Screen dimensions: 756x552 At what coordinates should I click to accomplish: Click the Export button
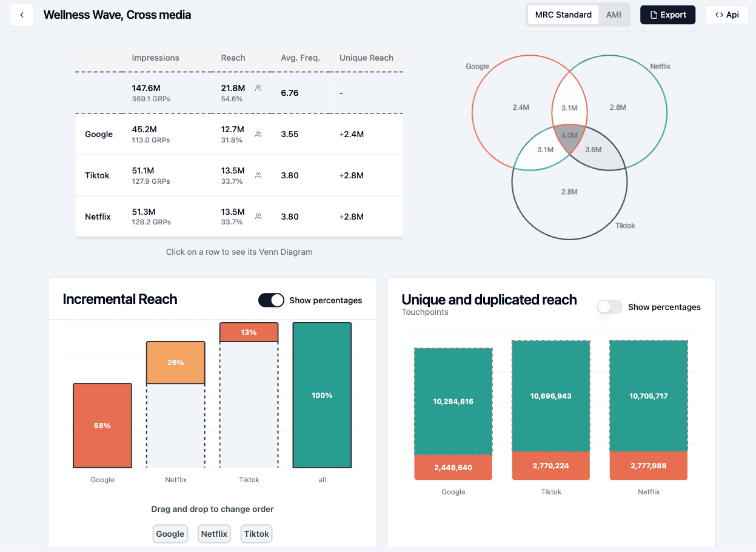[x=667, y=15]
